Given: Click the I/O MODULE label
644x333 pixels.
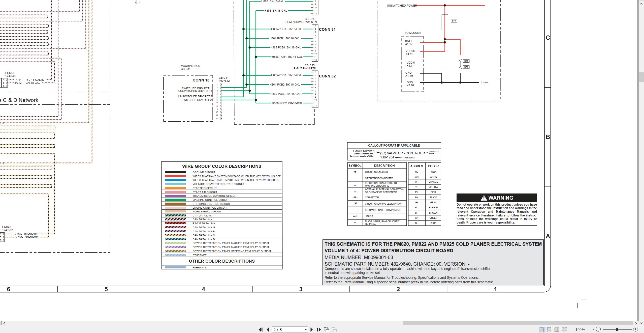Looking at the screenshot, I should (x=413, y=33).
